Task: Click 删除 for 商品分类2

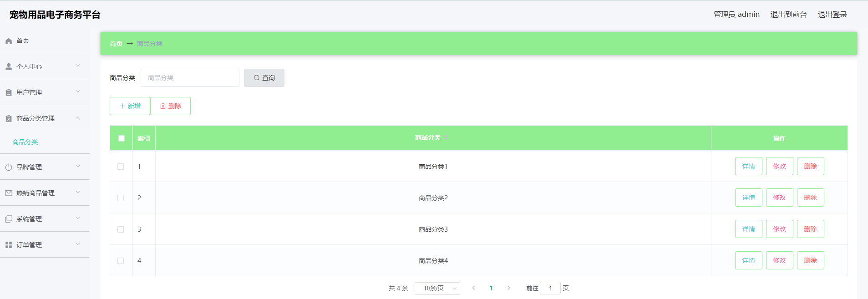Action: click(x=810, y=198)
